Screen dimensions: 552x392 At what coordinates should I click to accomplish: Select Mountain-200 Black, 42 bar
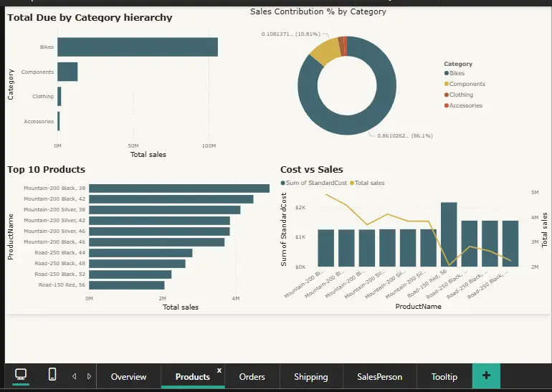171,199
